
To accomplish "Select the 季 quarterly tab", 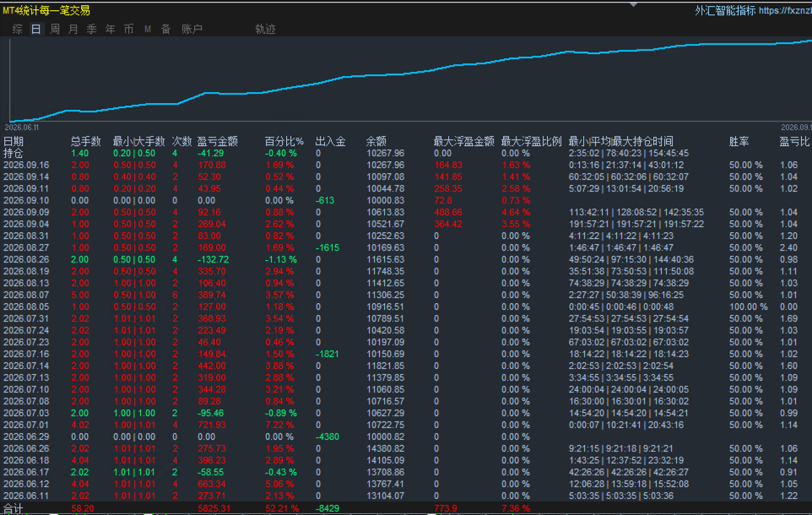I will point(92,29).
